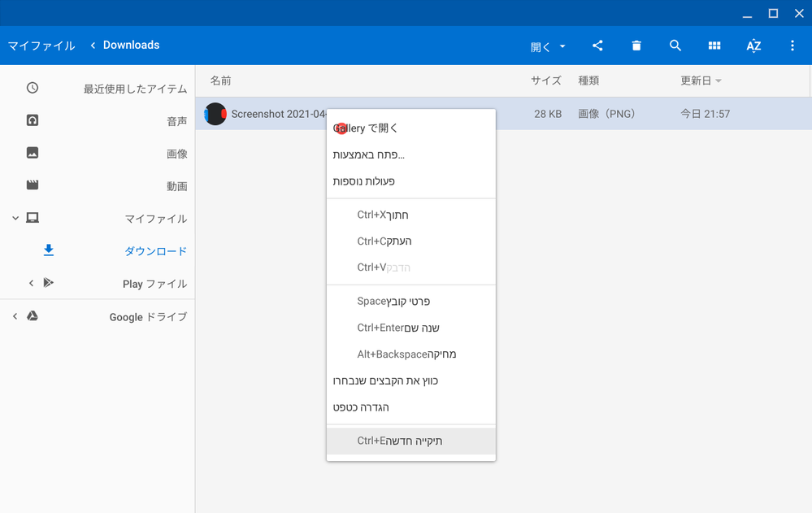Open the search magnifier icon
This screenshot has height=513, width=812.
pos(675,46)
